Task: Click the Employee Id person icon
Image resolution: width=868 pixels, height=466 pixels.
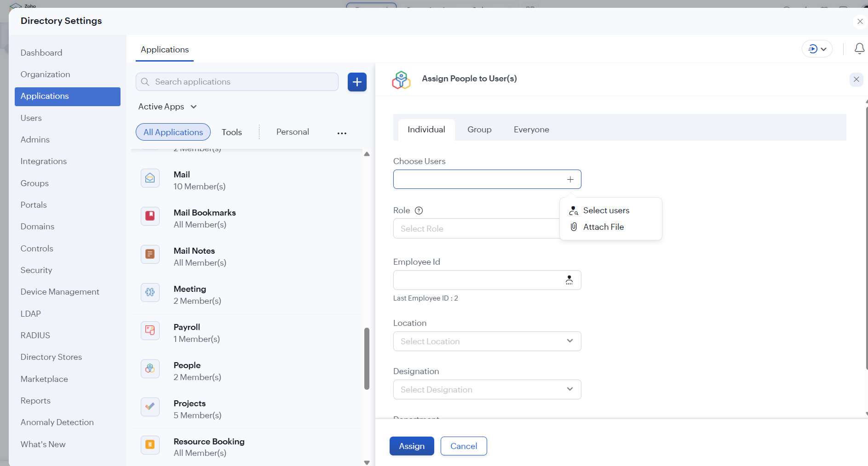Action: coord(569,280)
